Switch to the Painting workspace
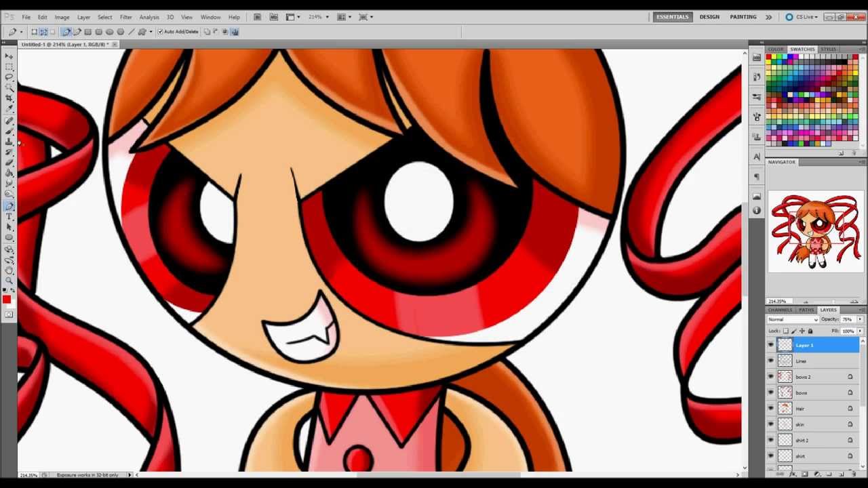 tap(743, 17)
